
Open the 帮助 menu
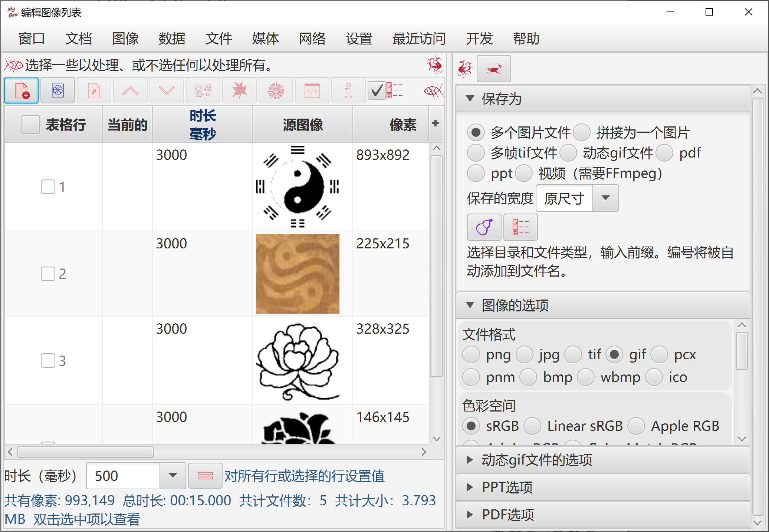click(x=526, y=39)
